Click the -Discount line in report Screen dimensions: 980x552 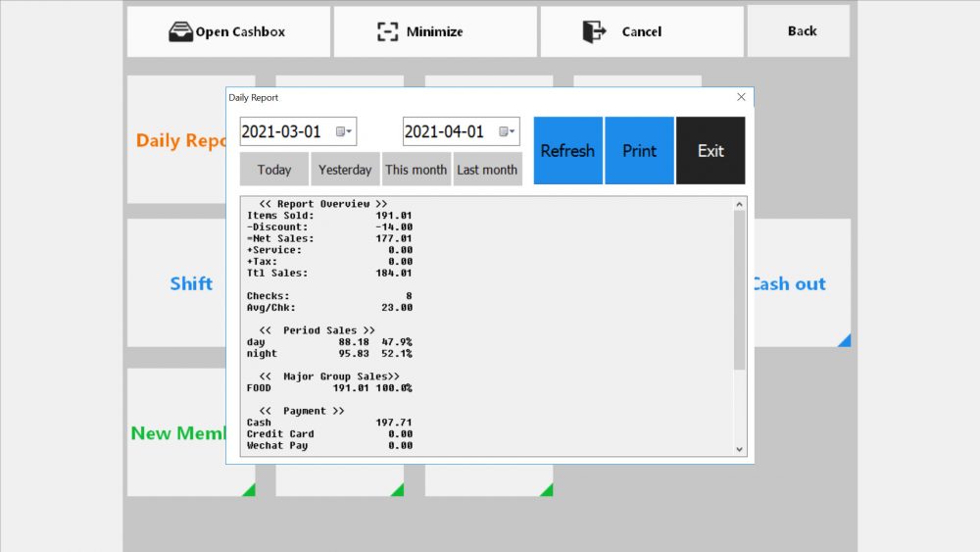(x=329, y=226)
